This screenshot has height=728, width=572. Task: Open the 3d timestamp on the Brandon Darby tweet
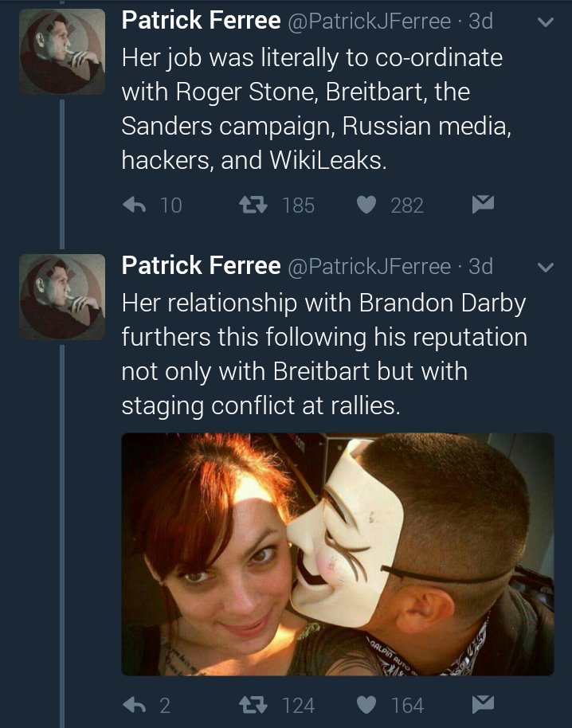click(x=480, y=266)
